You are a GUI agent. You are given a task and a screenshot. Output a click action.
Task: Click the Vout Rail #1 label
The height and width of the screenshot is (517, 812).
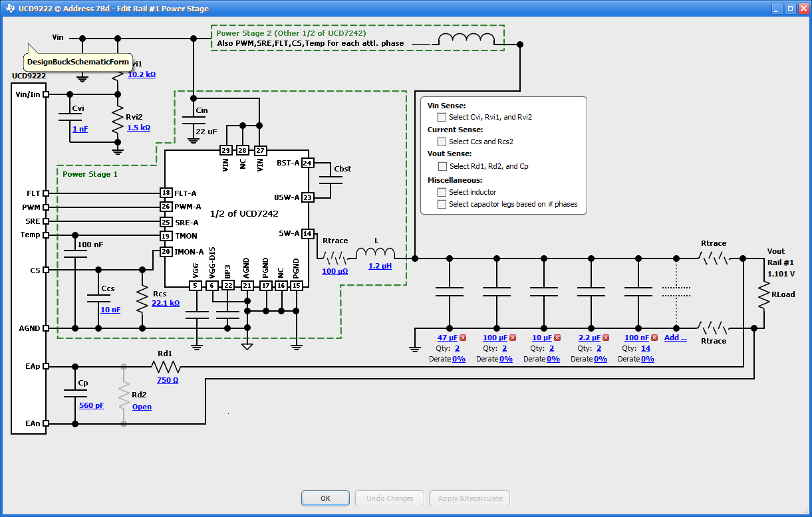[x=780, y=257]
